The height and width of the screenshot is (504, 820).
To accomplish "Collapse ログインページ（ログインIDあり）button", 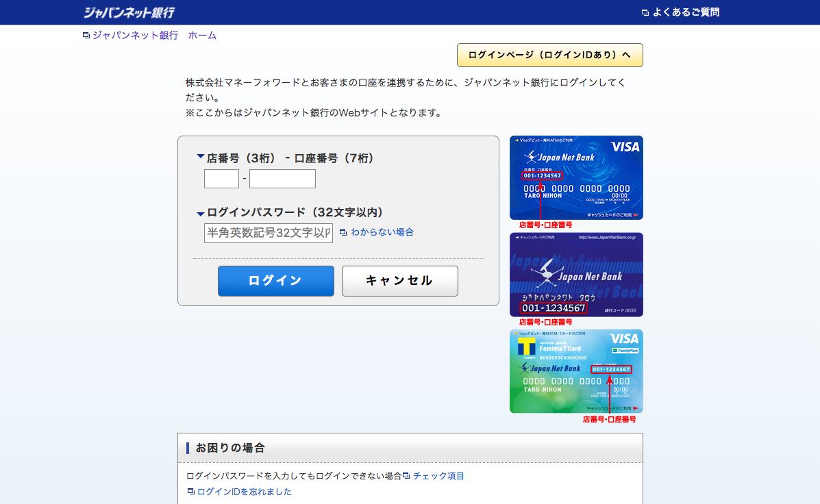I will click(x=549, y=55).
